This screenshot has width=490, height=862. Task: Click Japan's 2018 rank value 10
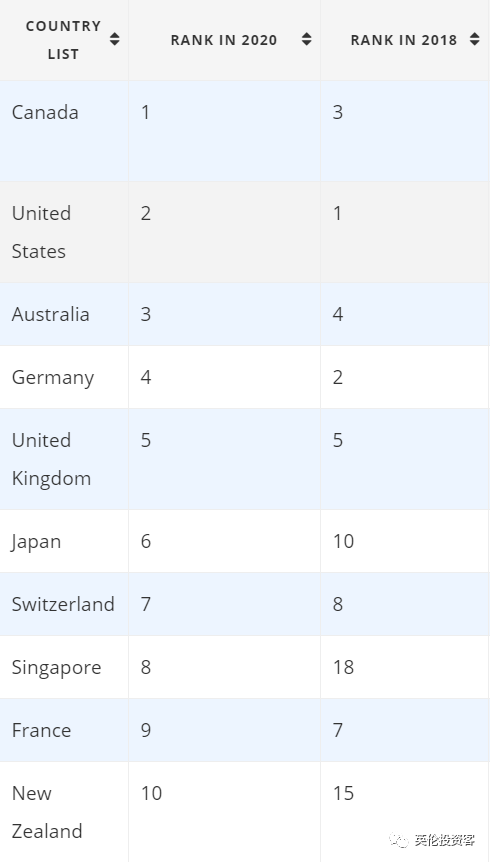tap(343, 541)
